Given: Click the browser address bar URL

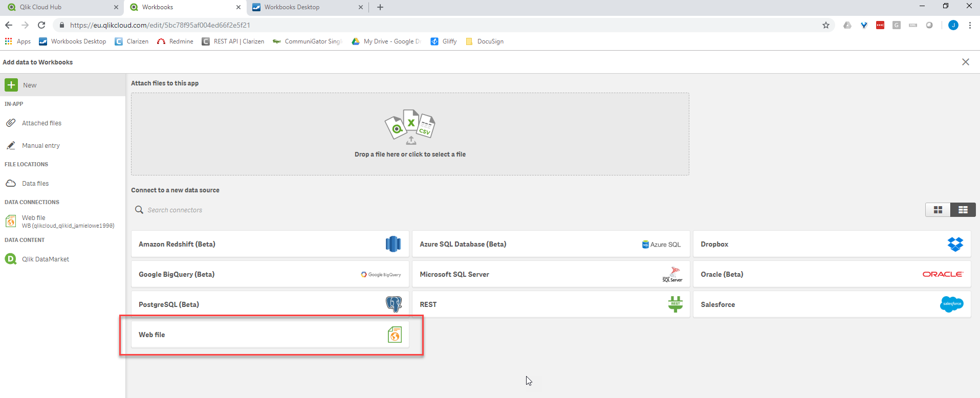Looking at the screenshot, I should coord(160,25).
